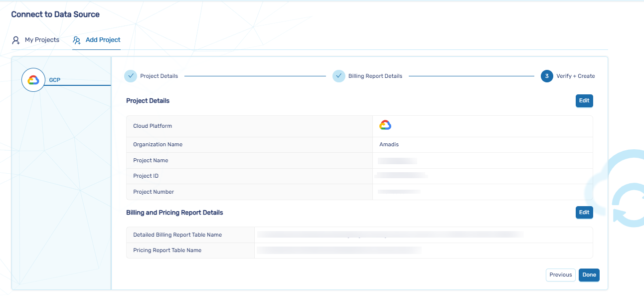Jump to the Project Details step label
Image resolution: width=644 pixels, height=296 pixels.
(159, 76)
